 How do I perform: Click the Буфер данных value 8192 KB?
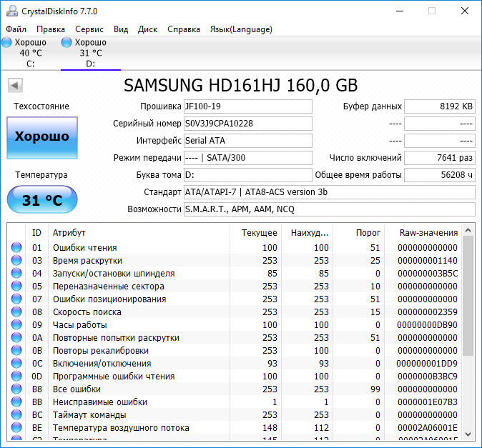[440, 106]
